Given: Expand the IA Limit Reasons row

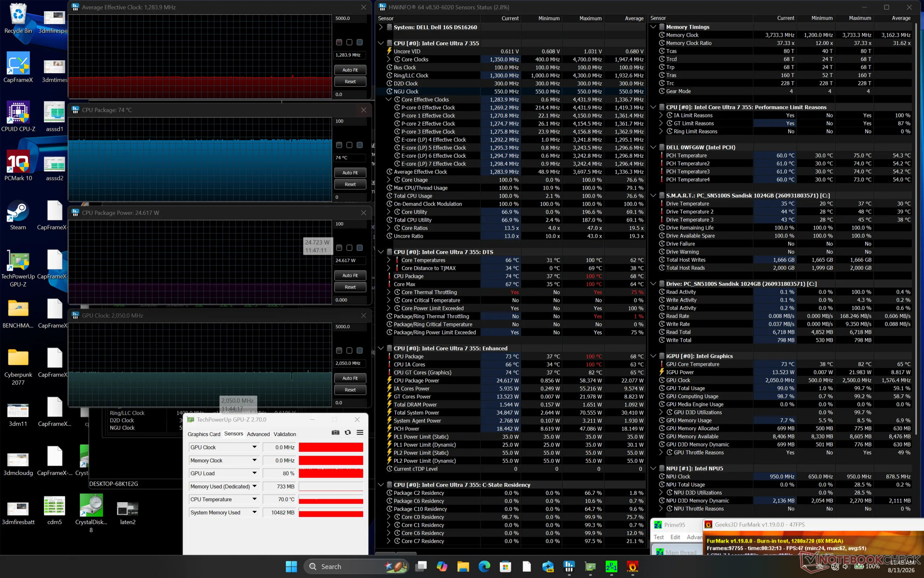Looking at the screenshot, I should coord(661,115).
